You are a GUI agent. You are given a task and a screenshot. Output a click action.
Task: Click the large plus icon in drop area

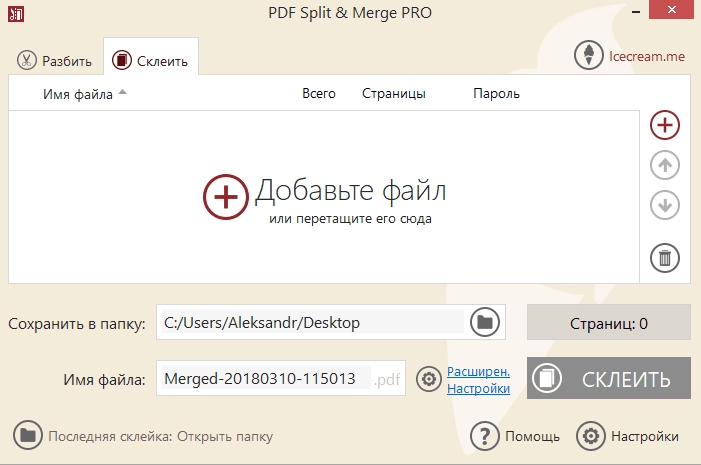tap(226, 197)
